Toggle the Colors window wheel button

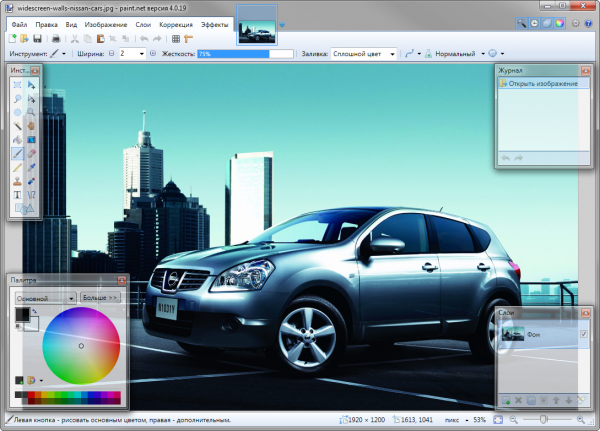559,23
